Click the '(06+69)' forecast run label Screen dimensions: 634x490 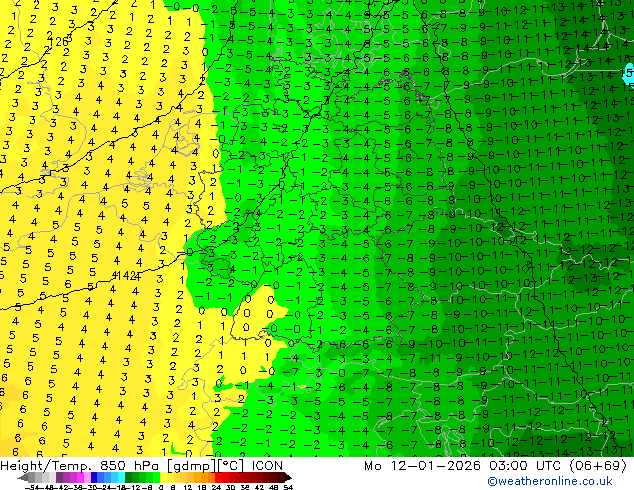[x=598, y=466]
